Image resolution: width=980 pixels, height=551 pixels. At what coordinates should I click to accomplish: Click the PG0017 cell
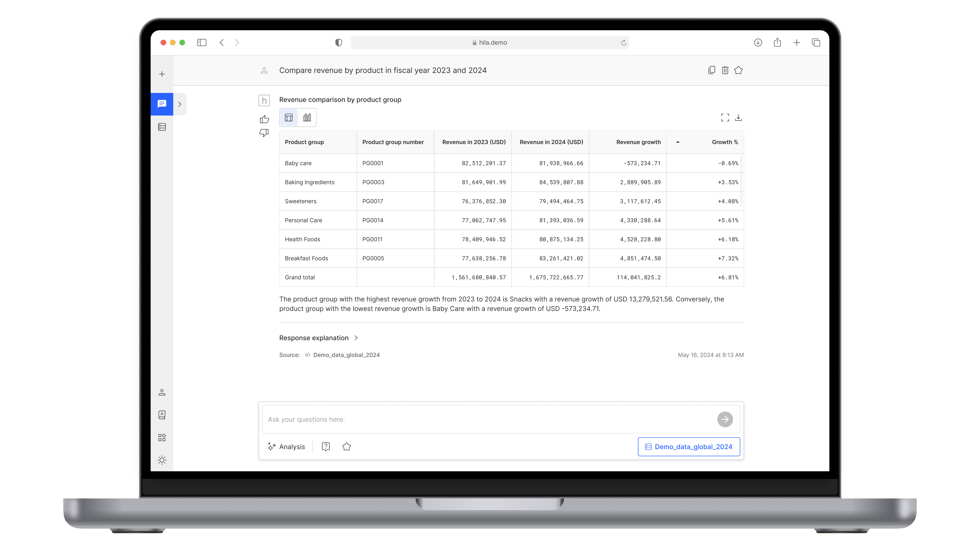tap(395, 201)
